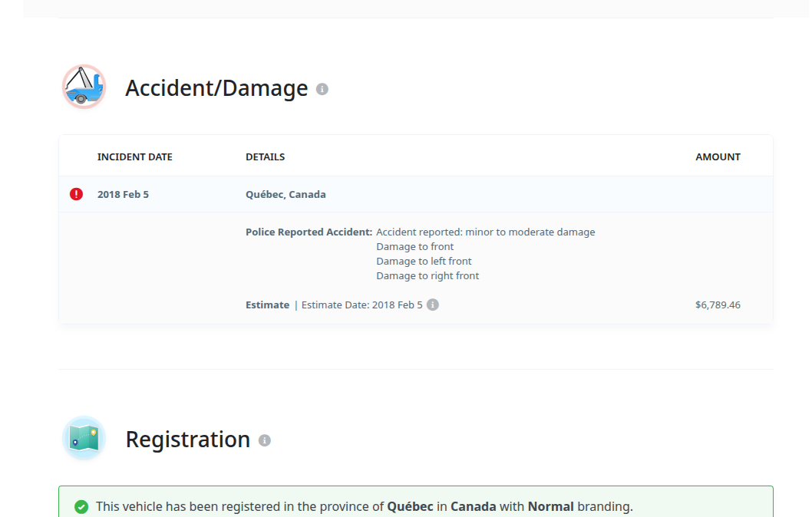This screenshot has height=517, width=812.
Task: Click the Registration section heading
Action: (x=188, y=440)
